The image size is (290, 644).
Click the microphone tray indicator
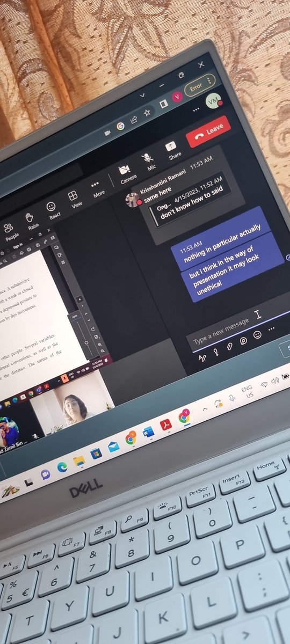point(231,398)
